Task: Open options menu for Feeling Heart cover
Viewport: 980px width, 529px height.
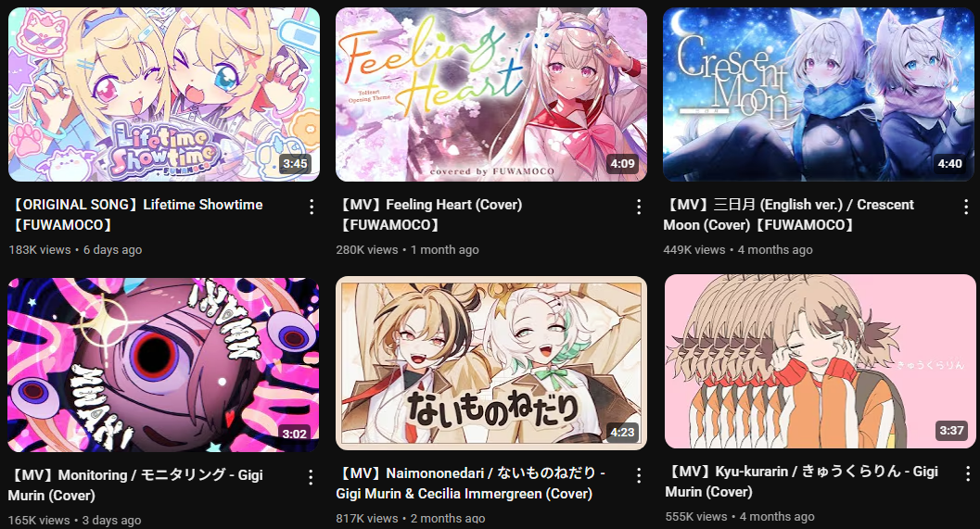Action: [639, 207]
